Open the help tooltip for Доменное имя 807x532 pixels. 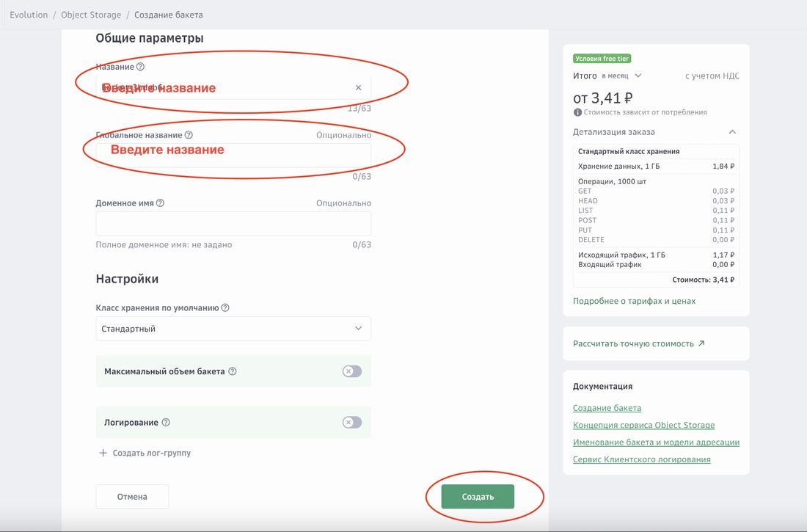click(160, 203)
